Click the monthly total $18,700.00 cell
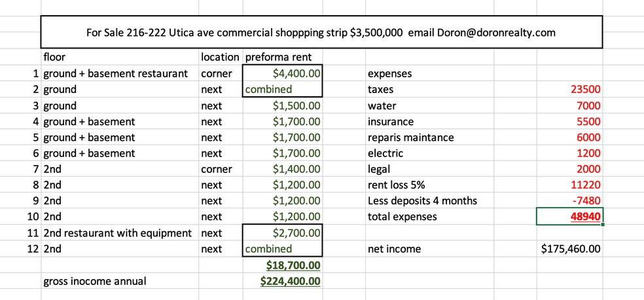Viewport: 644px width, 300px height. click(283, 265)
